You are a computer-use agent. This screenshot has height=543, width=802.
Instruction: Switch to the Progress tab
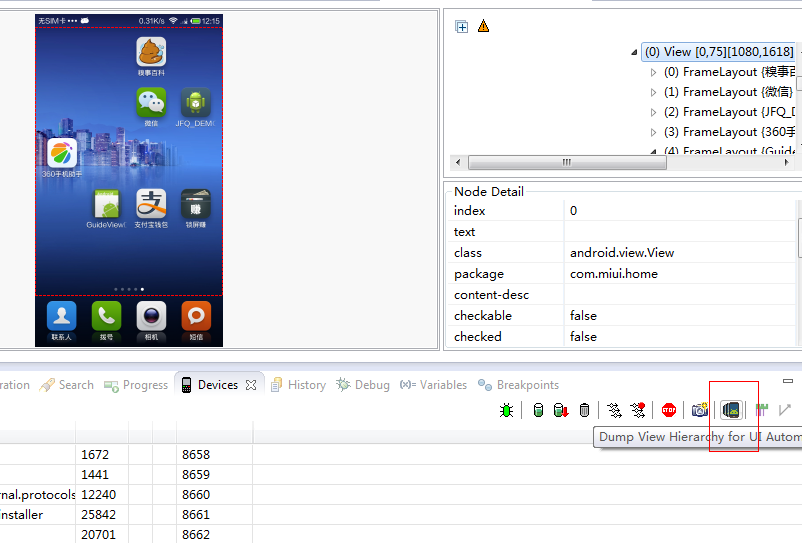coord(136,385)
